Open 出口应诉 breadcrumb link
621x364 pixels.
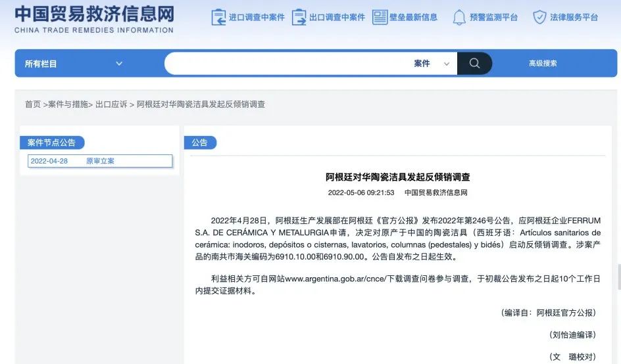coord(111,104)
